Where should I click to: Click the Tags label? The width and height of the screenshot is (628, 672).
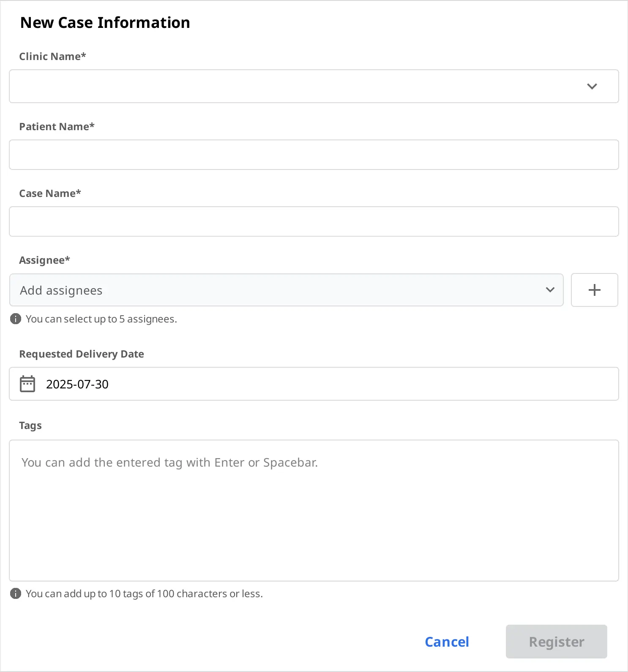click(30, 425)
